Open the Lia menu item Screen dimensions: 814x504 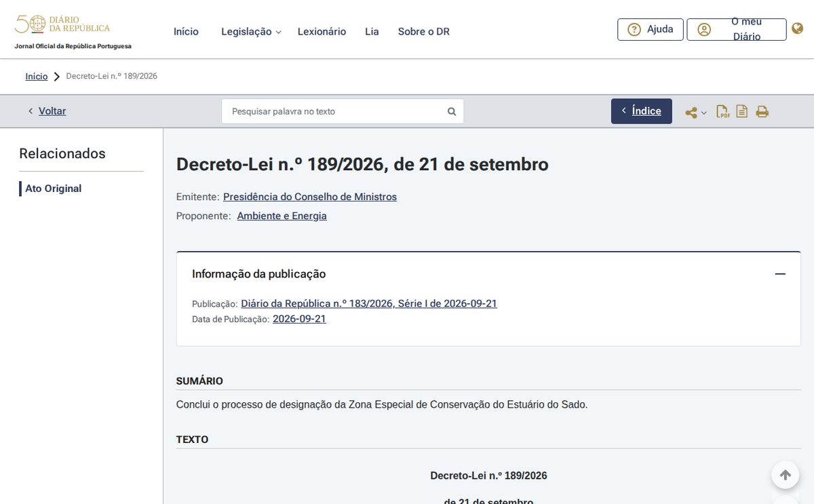click(x=372, y=31)
